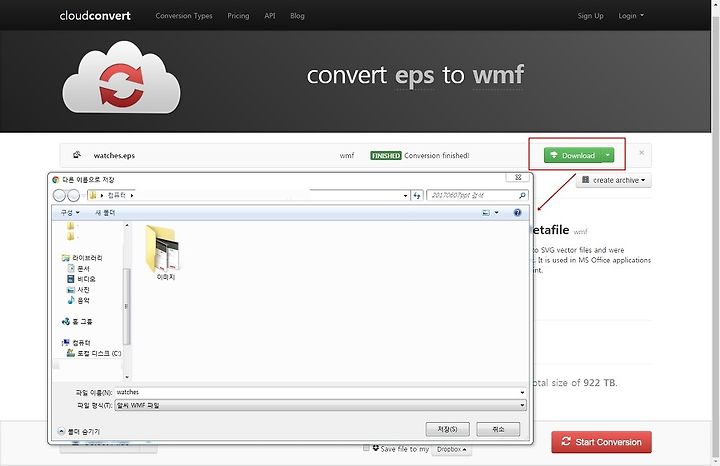Click the red Start Conversion button

click(x=602, y=442)
